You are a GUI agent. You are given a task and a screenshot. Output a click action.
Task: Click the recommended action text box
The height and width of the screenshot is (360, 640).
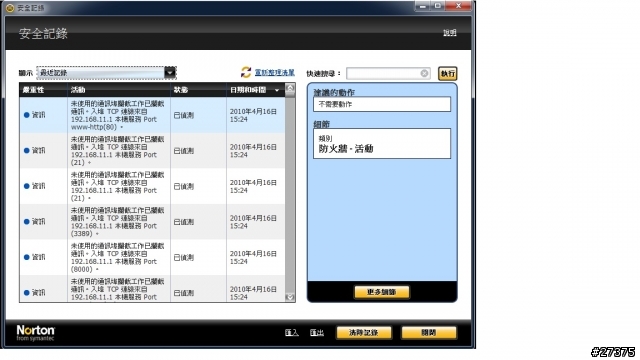point(382,104)
